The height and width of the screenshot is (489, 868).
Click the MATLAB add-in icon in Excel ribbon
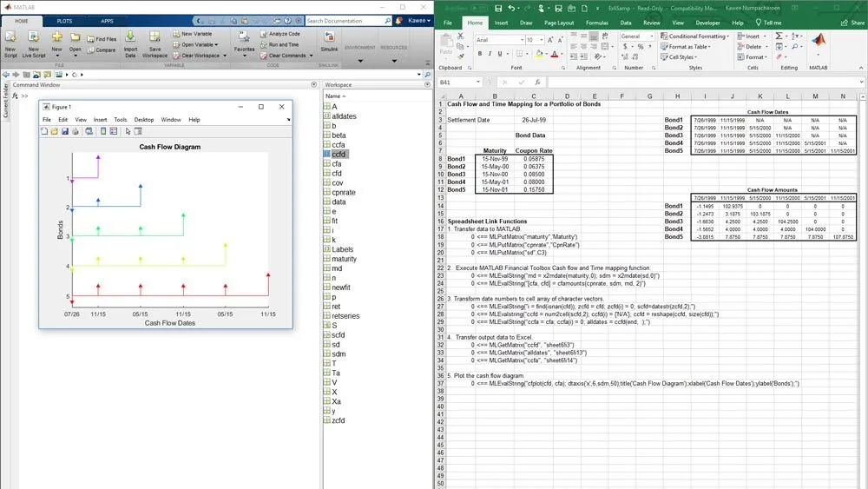819,41
